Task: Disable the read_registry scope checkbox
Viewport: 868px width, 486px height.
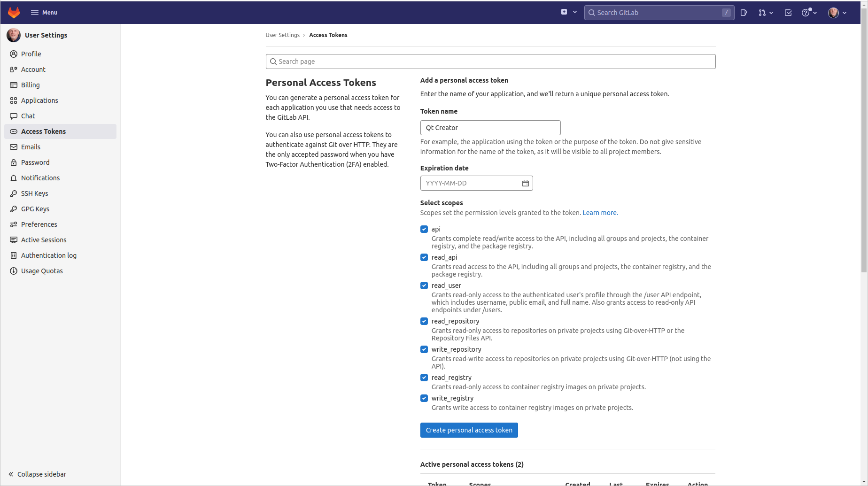Action: coord(424,378)
